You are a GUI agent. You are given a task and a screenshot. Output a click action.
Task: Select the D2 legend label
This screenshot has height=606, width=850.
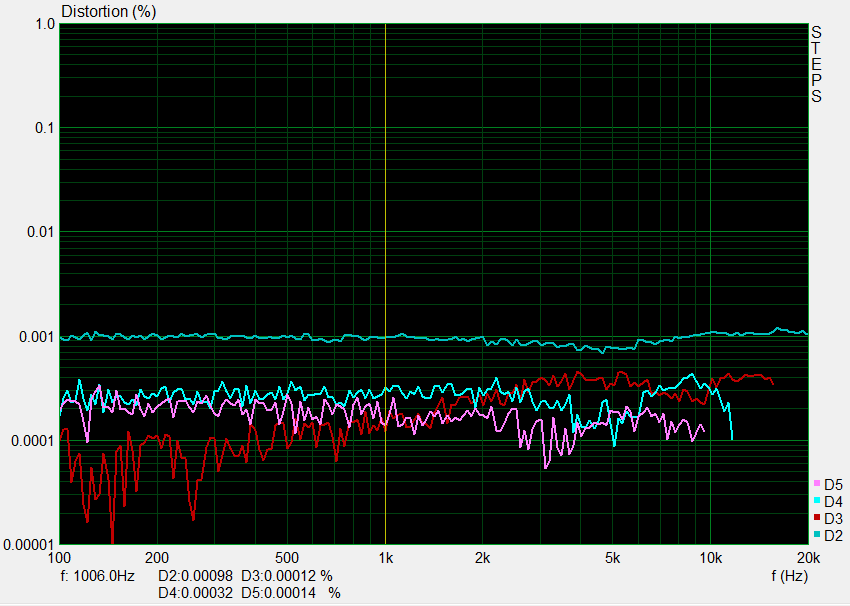[833, 536]
